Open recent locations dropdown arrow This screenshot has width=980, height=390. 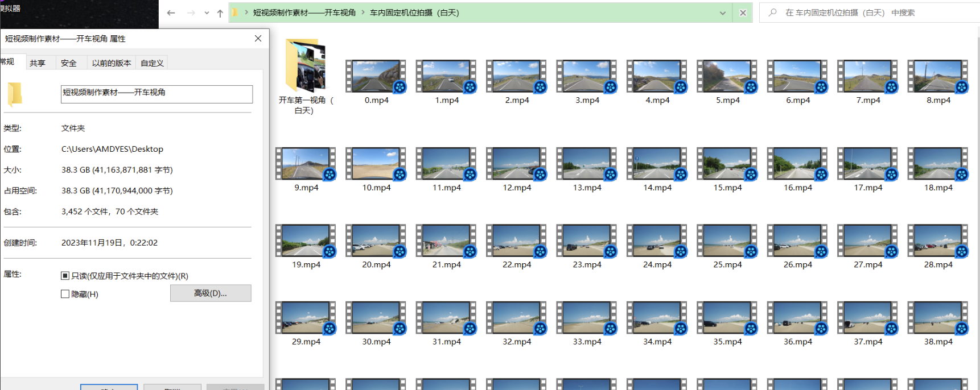click(x=207, y=13)
